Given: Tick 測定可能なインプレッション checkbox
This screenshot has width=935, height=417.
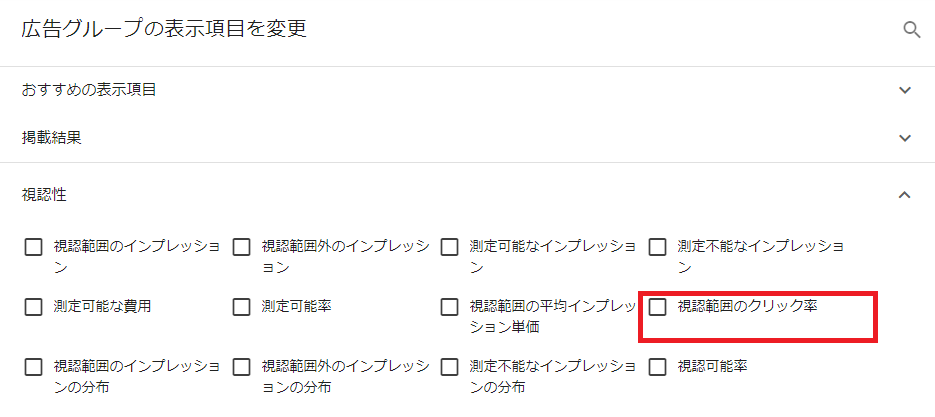Looking at the screenshot, I should (449, 247).
